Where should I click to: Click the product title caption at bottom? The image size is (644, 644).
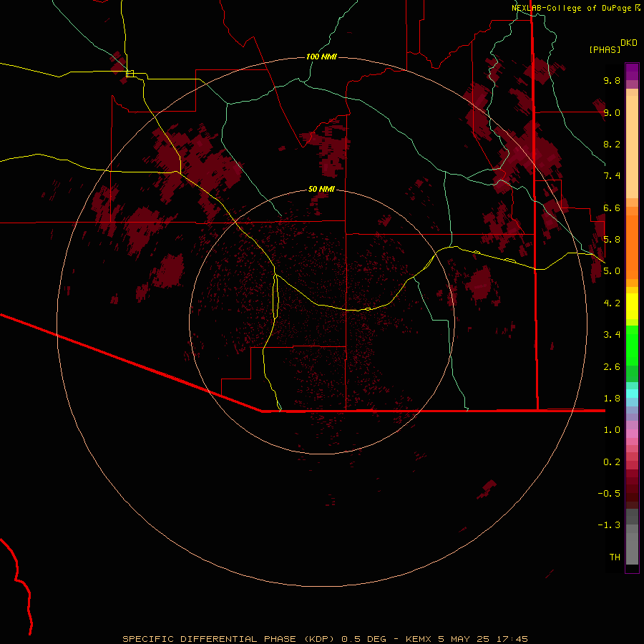click(325, 639)
